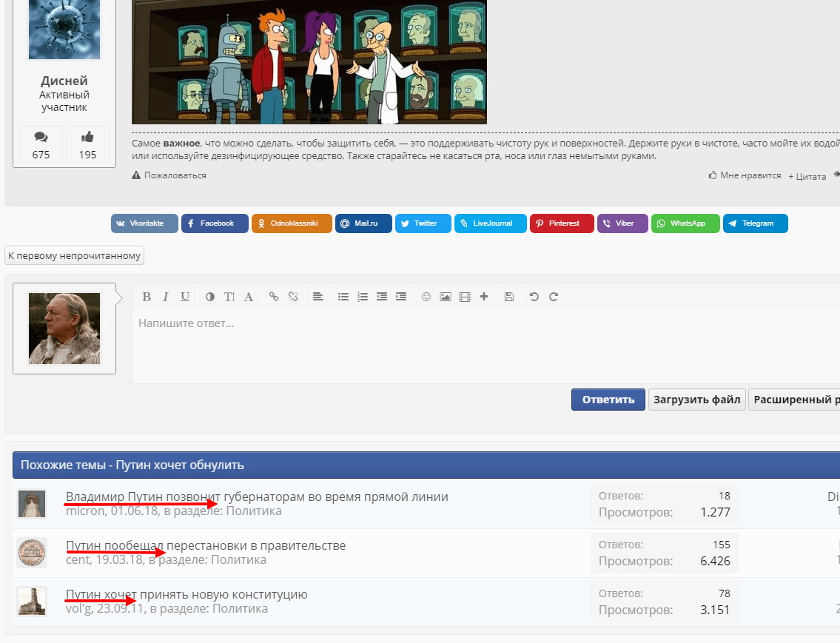Click the Загрузить файл upload button

click(696, 400)
